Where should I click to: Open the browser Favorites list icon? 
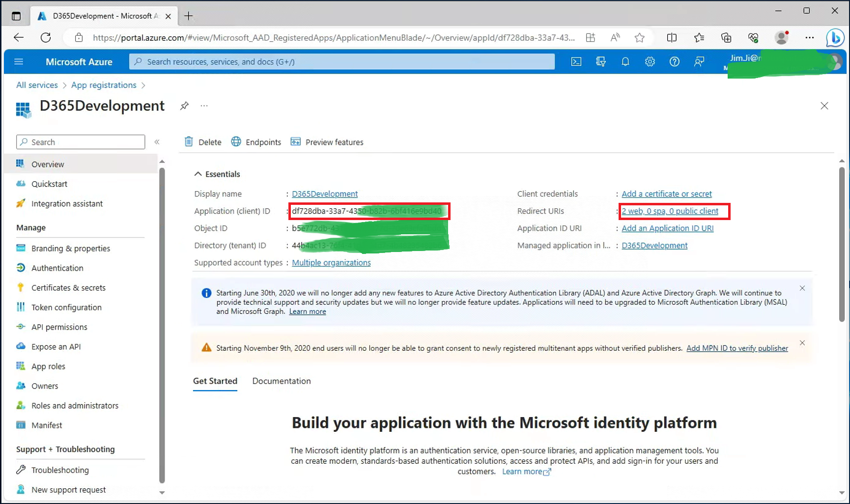699,37
